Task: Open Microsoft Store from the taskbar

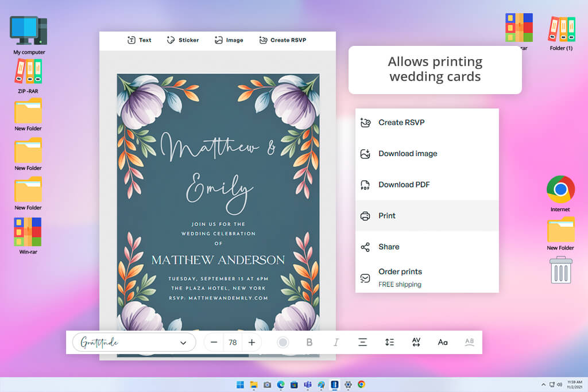Action: pyautogui.click(x=294, y=385)
